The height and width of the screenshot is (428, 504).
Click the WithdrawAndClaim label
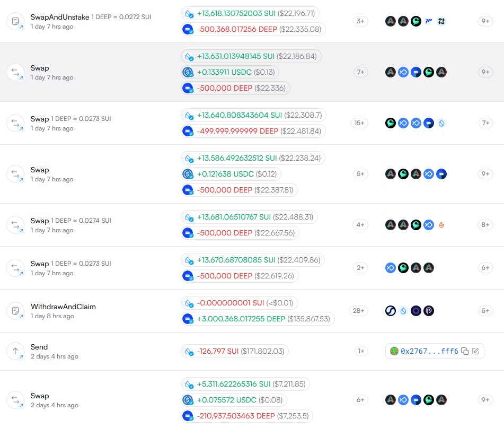tap(63, 307)
